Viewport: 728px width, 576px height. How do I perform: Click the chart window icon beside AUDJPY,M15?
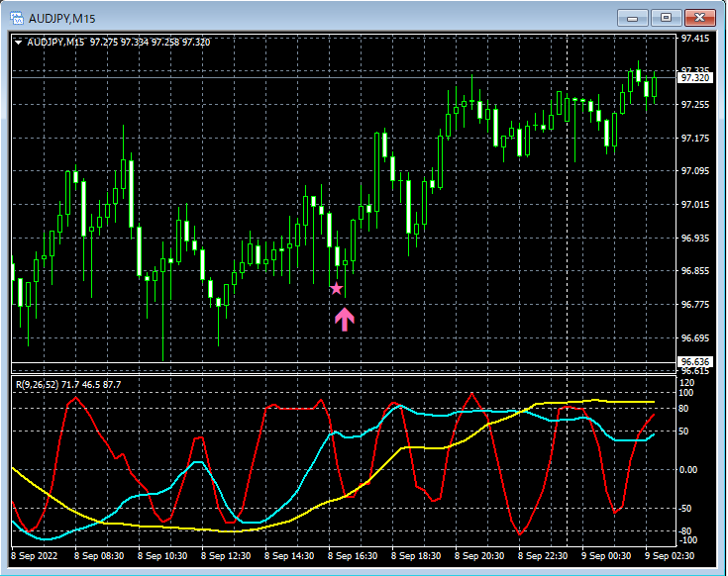[x=17, y=18]
